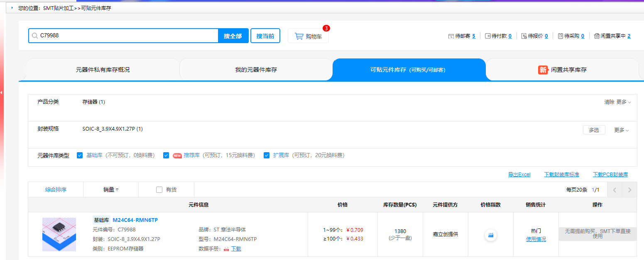
Task: Click the 待邮寄 status icon
Action: click(x=451, y=36)
